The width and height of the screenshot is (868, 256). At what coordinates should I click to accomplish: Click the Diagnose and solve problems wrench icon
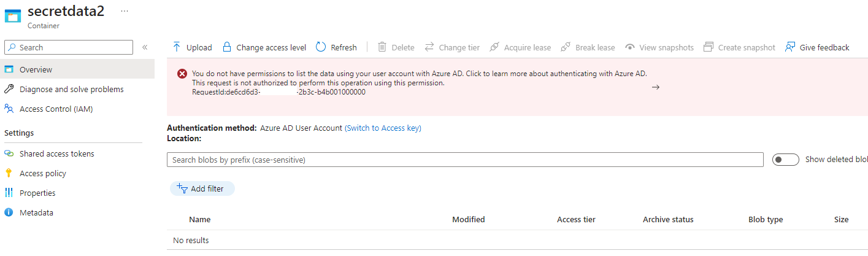point(9,89)
